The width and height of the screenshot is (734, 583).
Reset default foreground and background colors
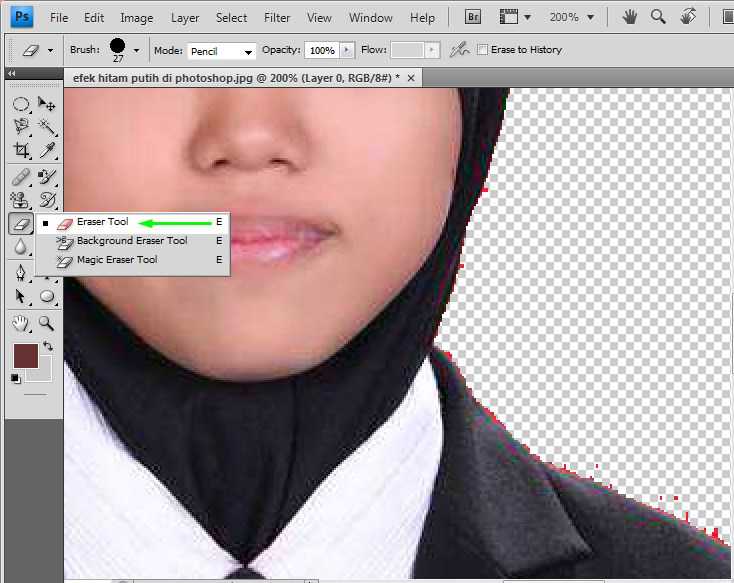point(15,378)
